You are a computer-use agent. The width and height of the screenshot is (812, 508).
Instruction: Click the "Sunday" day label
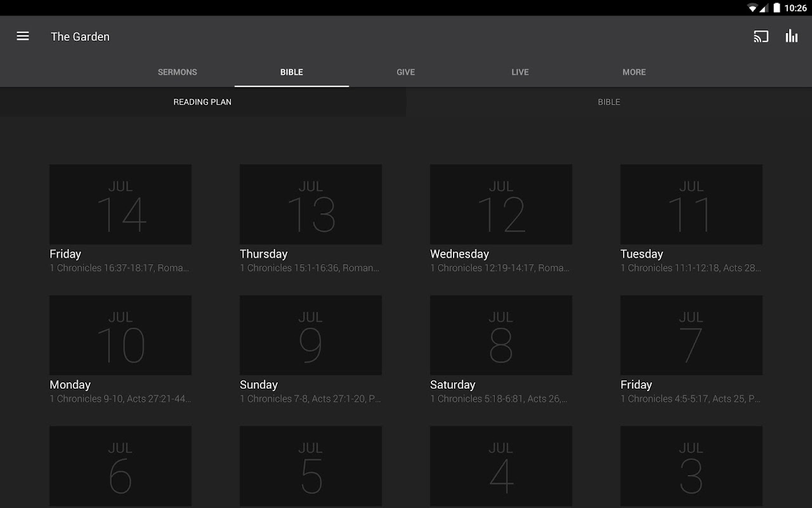[x=259, y=385]
